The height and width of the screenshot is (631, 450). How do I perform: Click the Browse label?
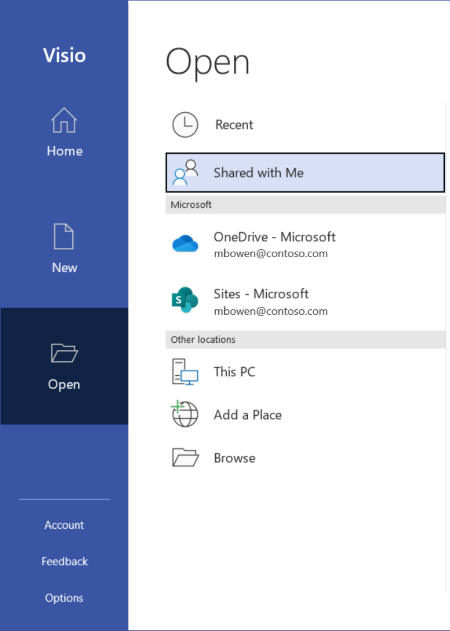tap(235, 458)
